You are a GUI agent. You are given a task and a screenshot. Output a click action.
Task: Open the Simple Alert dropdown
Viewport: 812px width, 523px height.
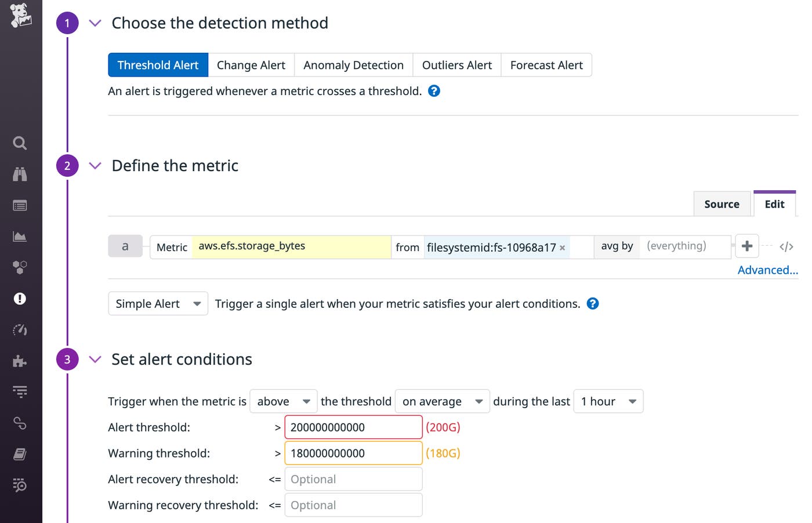pos(157,303)
